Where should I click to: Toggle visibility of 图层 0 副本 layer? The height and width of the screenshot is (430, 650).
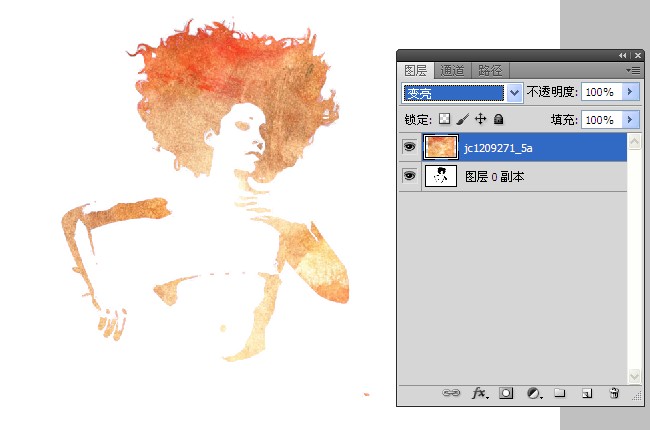(409, 177)
